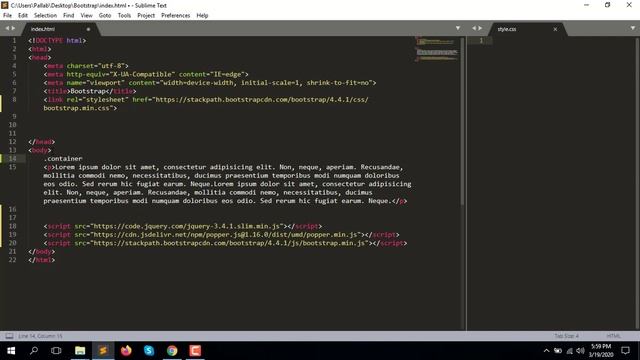Click the Bootstrap title text

(x=88, y=91)
